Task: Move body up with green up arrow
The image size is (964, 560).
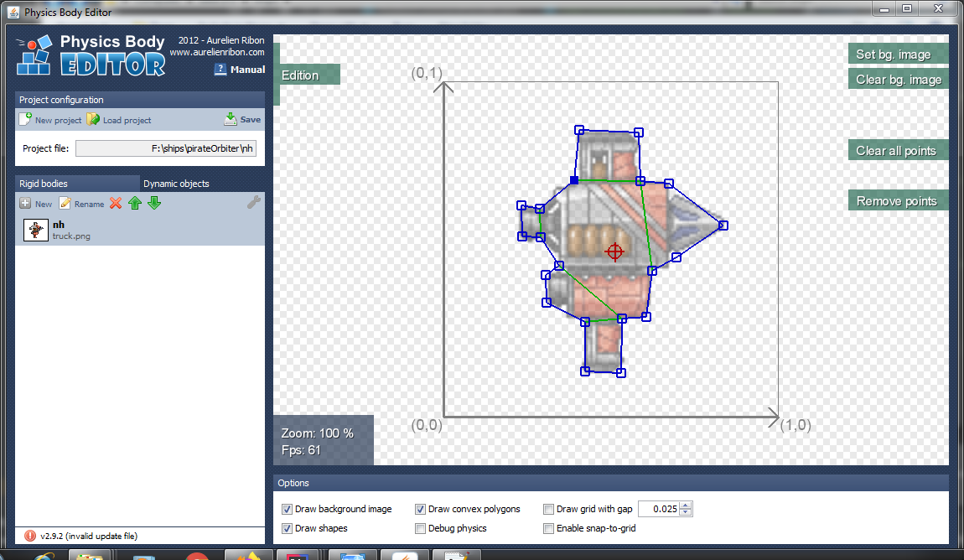Action: [x=135, y=203]
